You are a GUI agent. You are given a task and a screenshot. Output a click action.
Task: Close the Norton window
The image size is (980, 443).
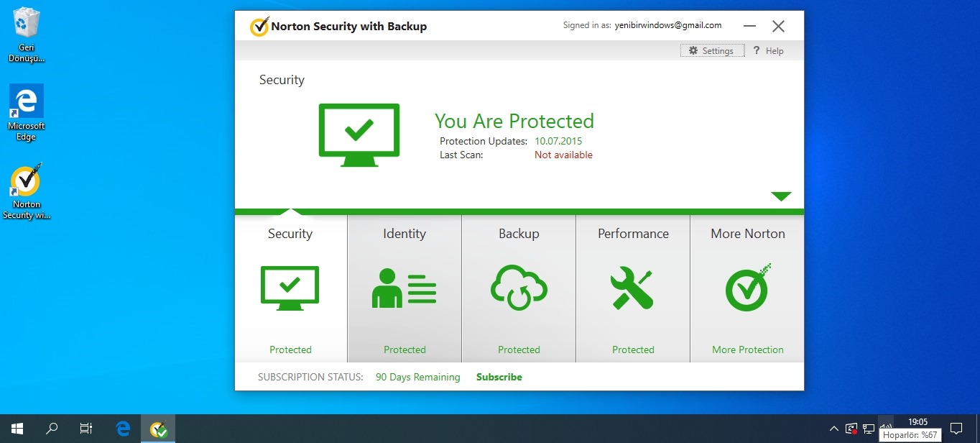tap(778, 27)
